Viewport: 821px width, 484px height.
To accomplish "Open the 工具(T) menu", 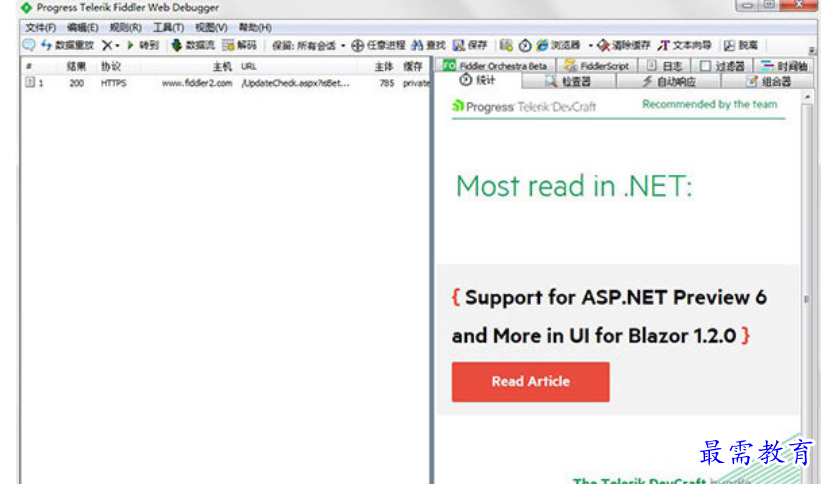I will [x=168, y=27].
